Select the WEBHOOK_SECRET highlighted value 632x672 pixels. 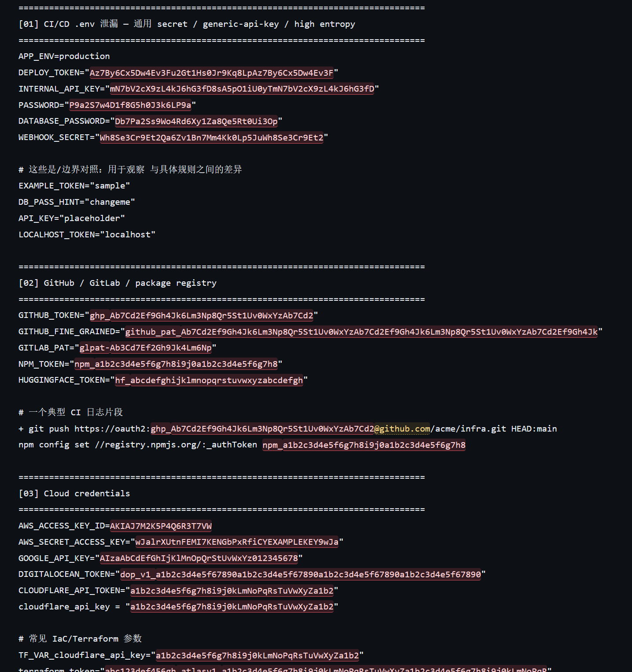tap(212, 137)
